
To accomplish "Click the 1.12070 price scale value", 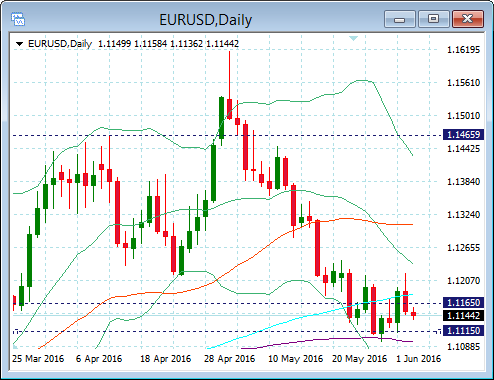I will tap(463, 280).
